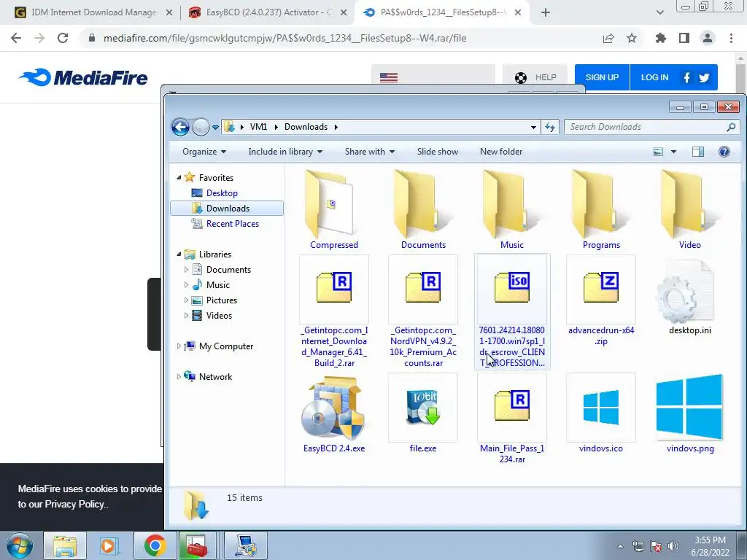Click the Explorer forward arrow button

tap(201, 127)
